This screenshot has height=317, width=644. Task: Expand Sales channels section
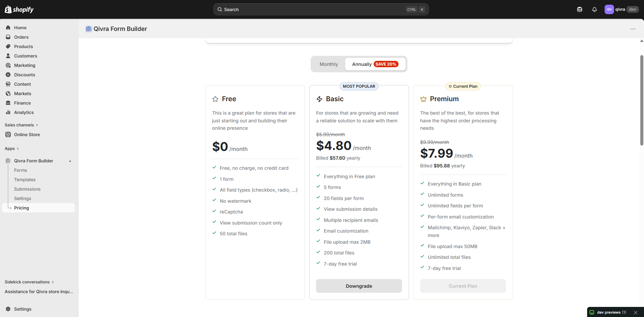[x=21, y=125]
